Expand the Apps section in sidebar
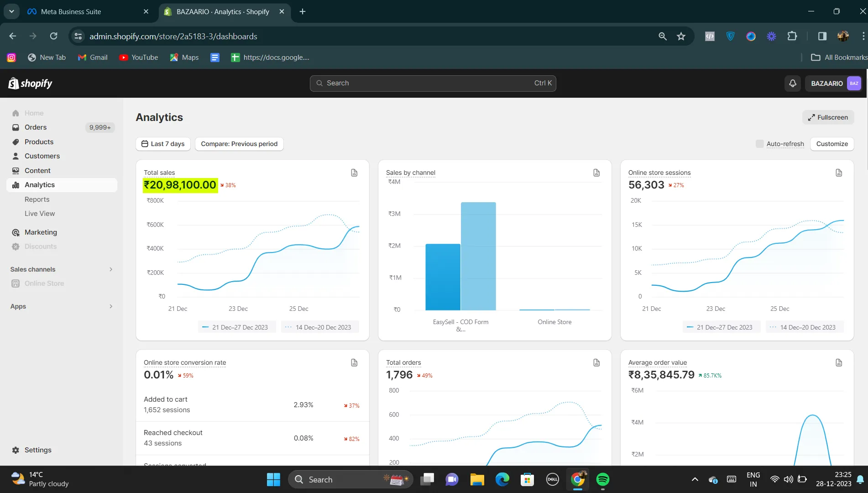This screenshot has width=868, height=493. [110, 306]
